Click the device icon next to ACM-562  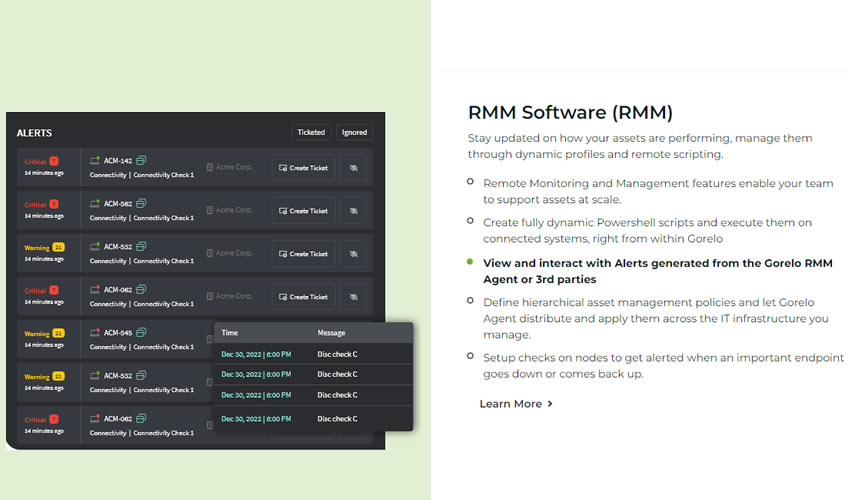pos(95,203)
